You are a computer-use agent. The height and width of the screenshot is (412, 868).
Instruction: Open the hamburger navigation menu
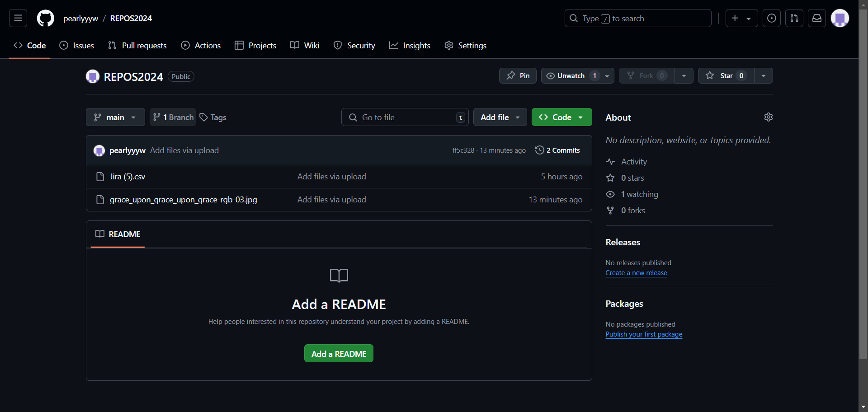pos(18,18)
